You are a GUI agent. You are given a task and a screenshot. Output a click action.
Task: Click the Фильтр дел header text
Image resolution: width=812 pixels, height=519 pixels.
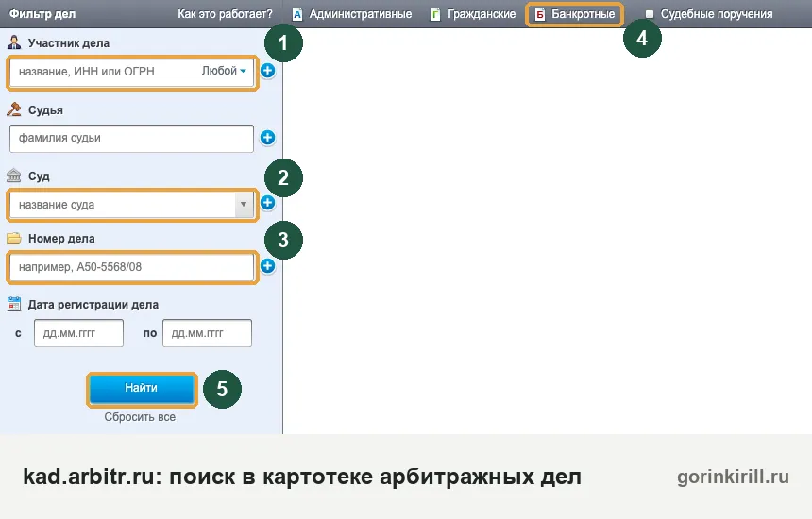(x=42, y=14)
